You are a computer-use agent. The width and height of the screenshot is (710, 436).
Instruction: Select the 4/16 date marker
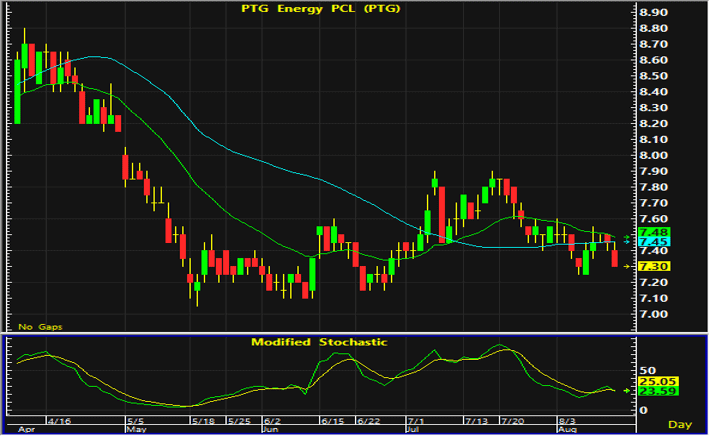pos(59,421)
